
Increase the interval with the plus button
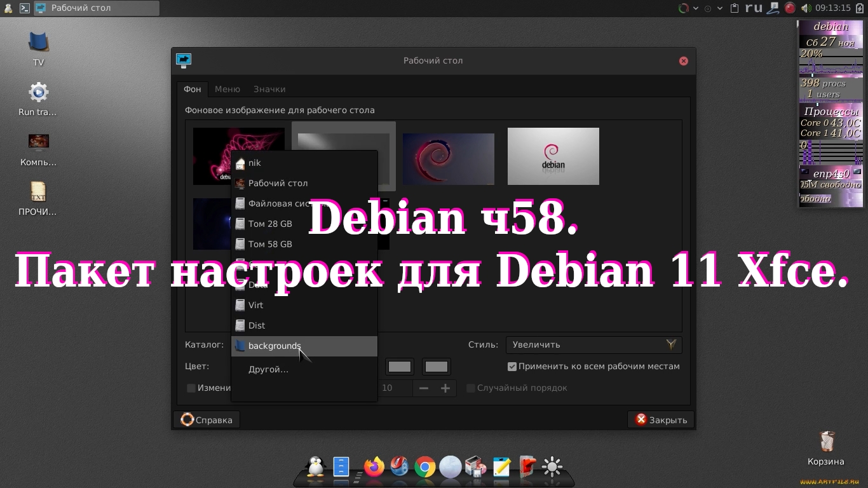pos(445,388)
